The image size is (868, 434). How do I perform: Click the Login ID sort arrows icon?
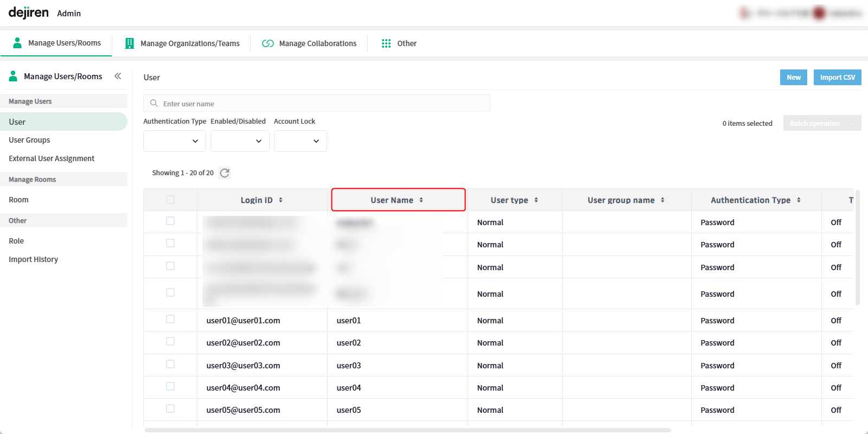280,200
